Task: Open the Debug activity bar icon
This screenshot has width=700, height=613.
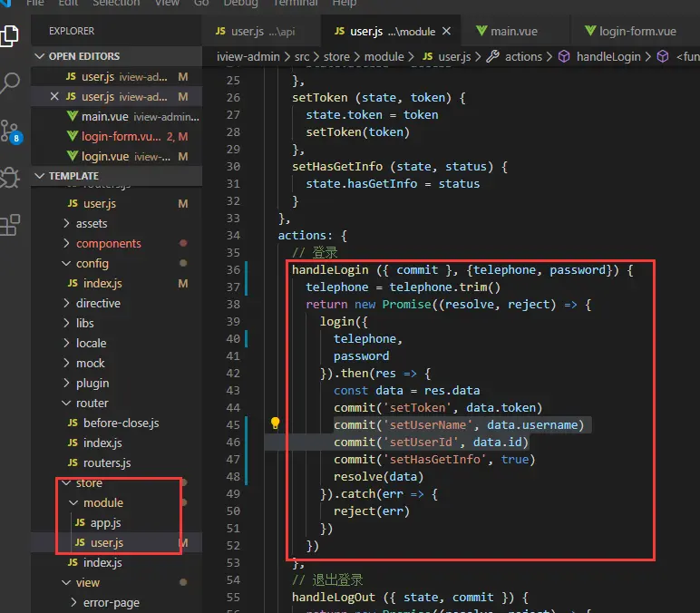Action: click(x=10, y=177)
